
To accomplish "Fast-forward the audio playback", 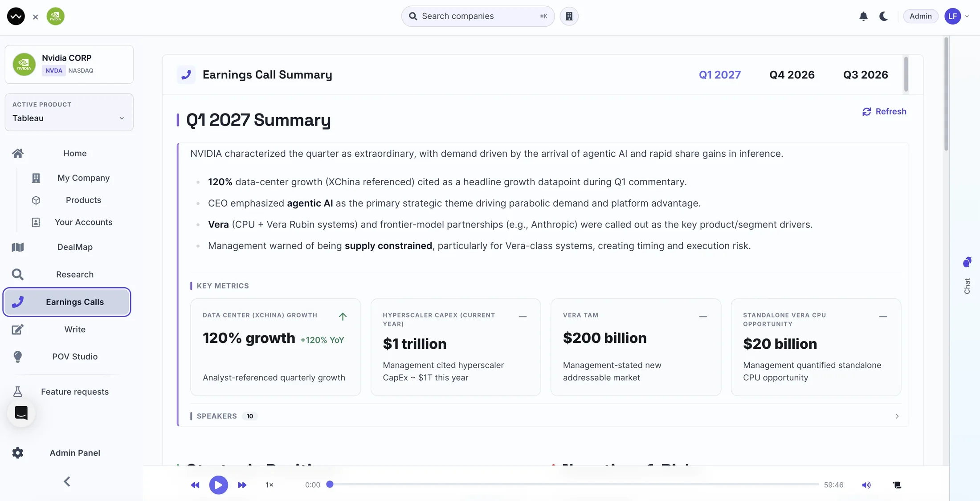I will [242, 485].
